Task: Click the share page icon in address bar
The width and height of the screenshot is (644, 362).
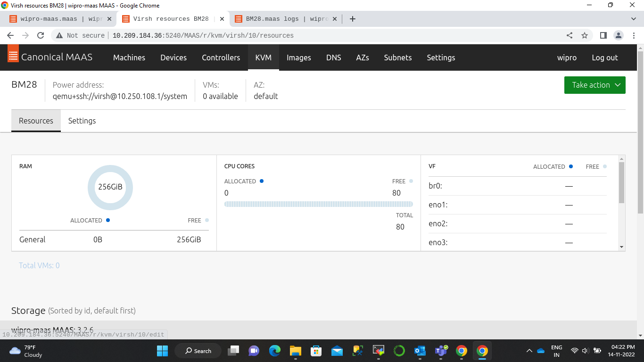Action: coord(570,35)
